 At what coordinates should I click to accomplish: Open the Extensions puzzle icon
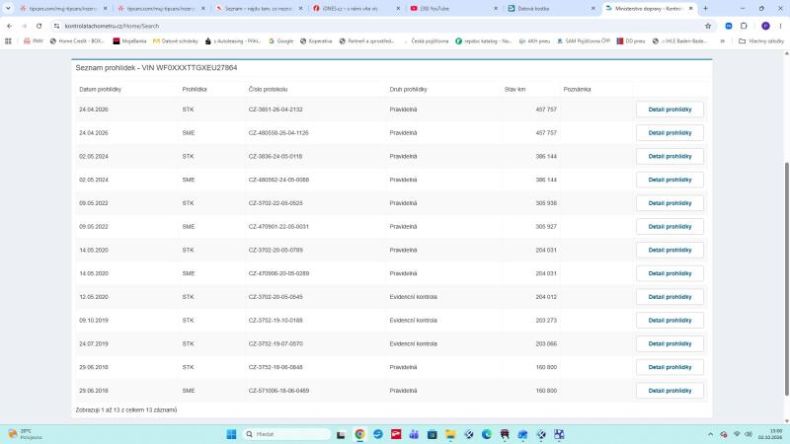[744, 26]
